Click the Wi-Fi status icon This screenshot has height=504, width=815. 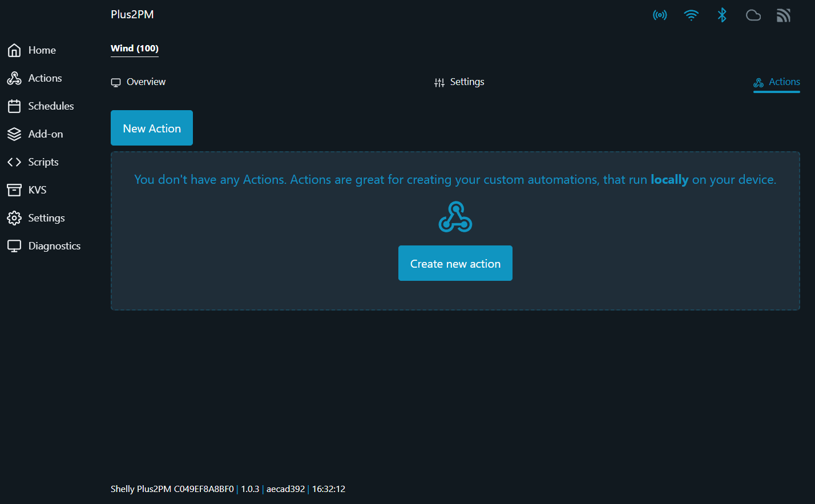691,15
